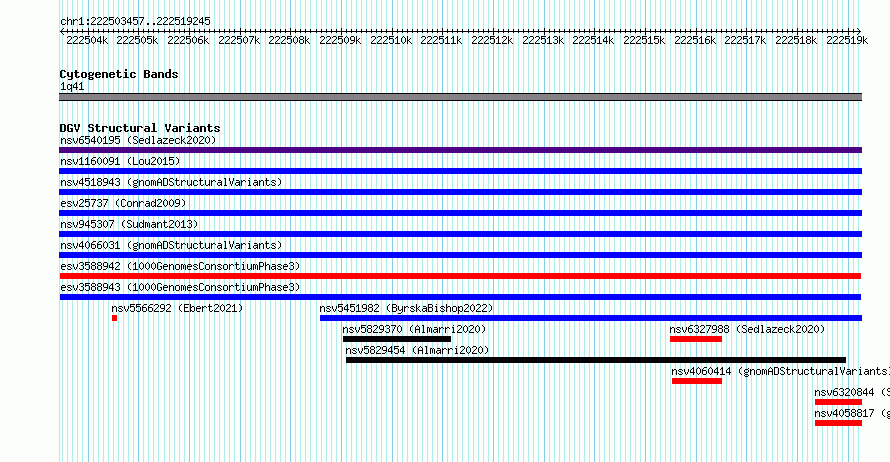Click the 222514k ruler tick label
Viewport: 890px width, 462px height.
[594, 40]
